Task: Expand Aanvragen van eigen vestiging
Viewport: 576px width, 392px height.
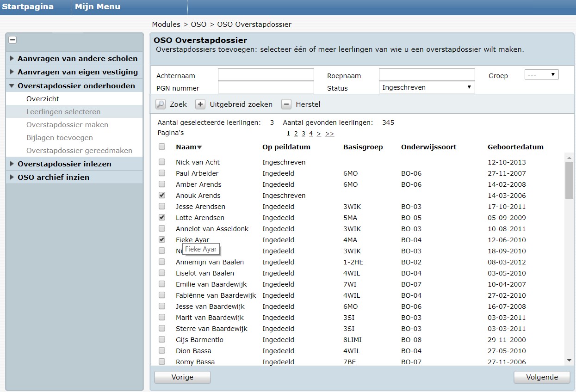Action: pos(74,72)
